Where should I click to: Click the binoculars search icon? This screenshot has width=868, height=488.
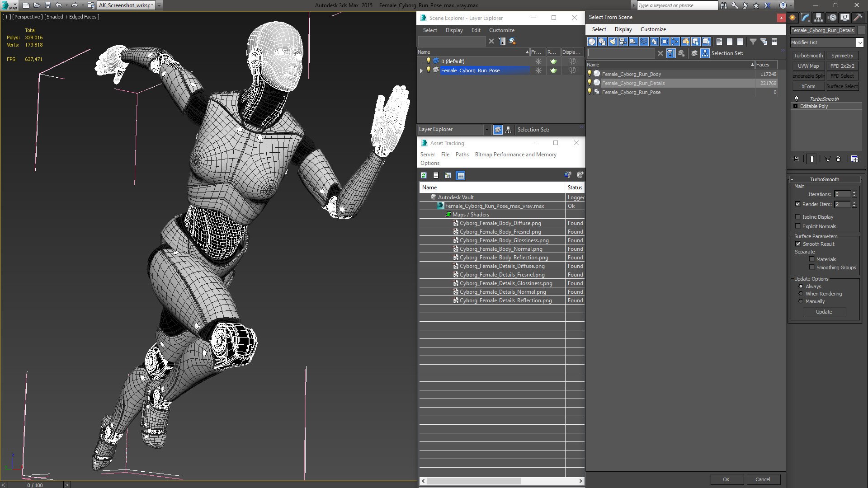(x=724, y=5)
